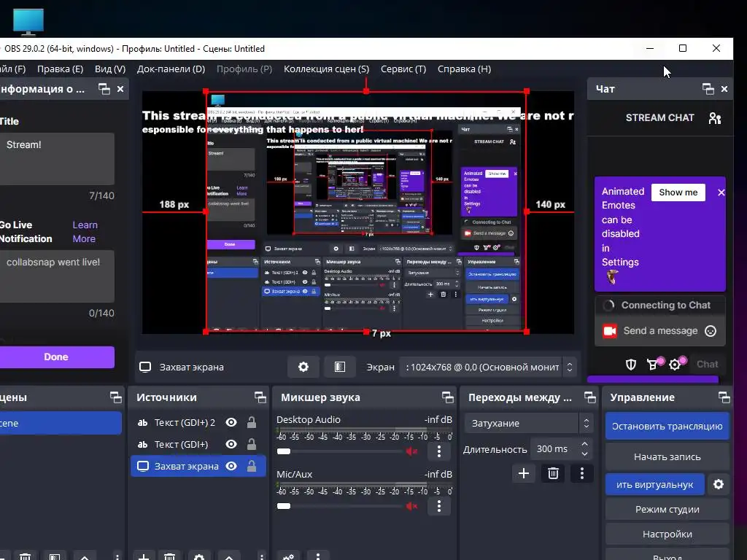This screenshot has width=747, height=560.
Task: Open filters icon in source toolbar
Action: tap(340, 367)
